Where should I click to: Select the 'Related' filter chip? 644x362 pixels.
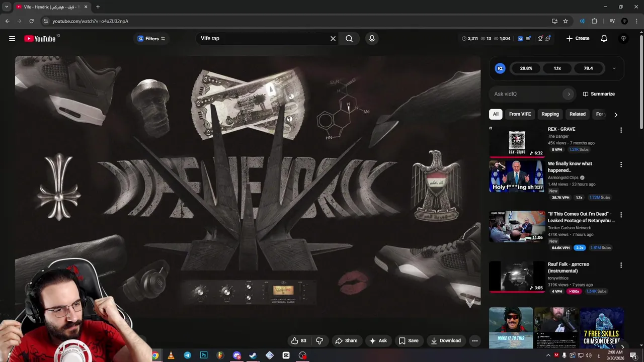[578, 114]
